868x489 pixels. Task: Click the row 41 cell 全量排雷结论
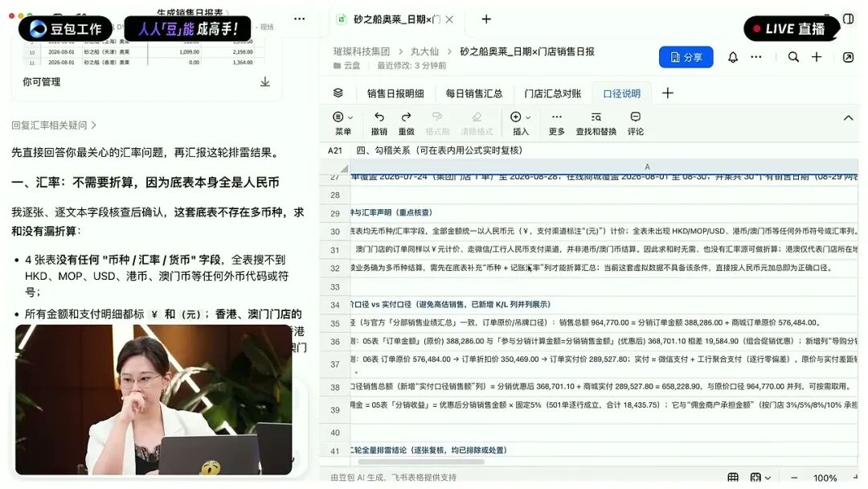(x=604, y=450)
